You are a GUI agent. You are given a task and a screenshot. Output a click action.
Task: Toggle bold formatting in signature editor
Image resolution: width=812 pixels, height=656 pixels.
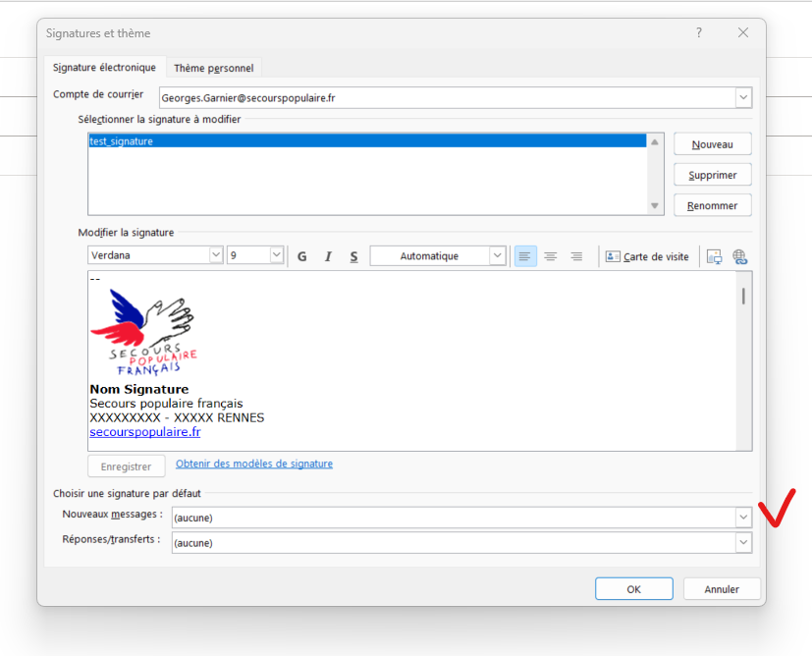pos(301,256)
